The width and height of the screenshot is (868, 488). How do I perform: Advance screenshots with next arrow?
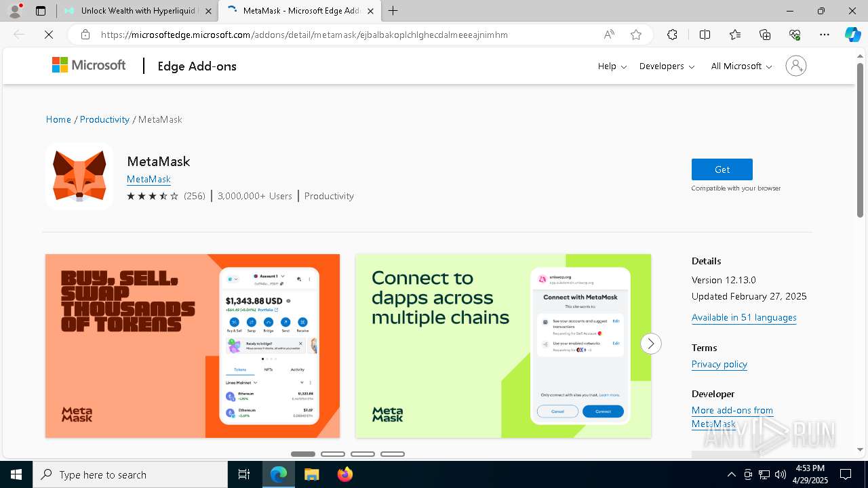point(650,344)
